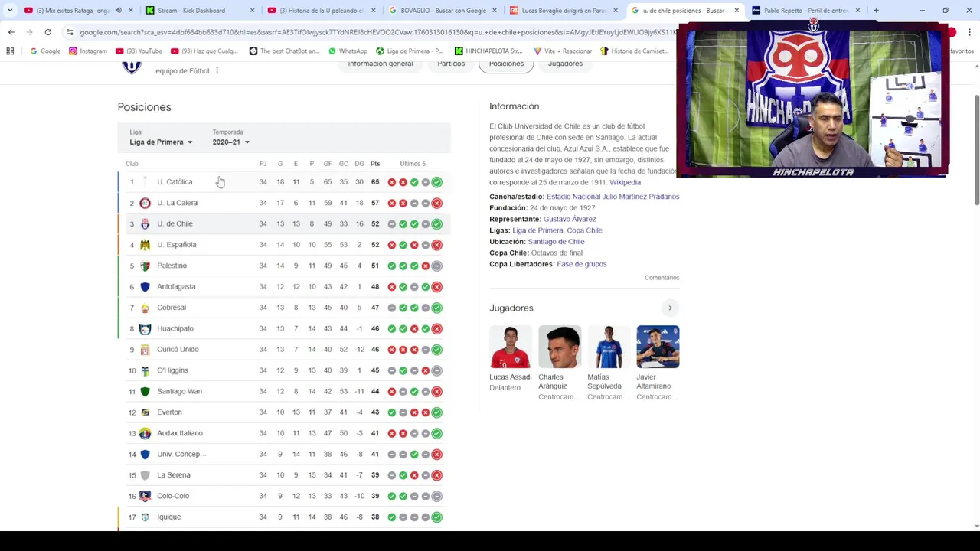Open the new tab plus button
The width and height of the screenshot is (980, 551).
(876, 11)
